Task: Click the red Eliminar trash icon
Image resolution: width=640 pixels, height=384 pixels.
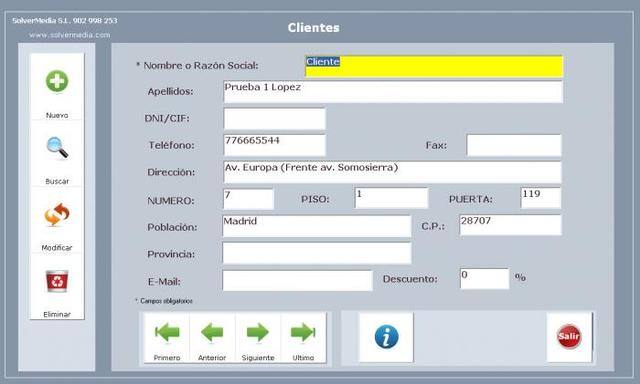Action: pyautogui.click(x=57, y=281)
